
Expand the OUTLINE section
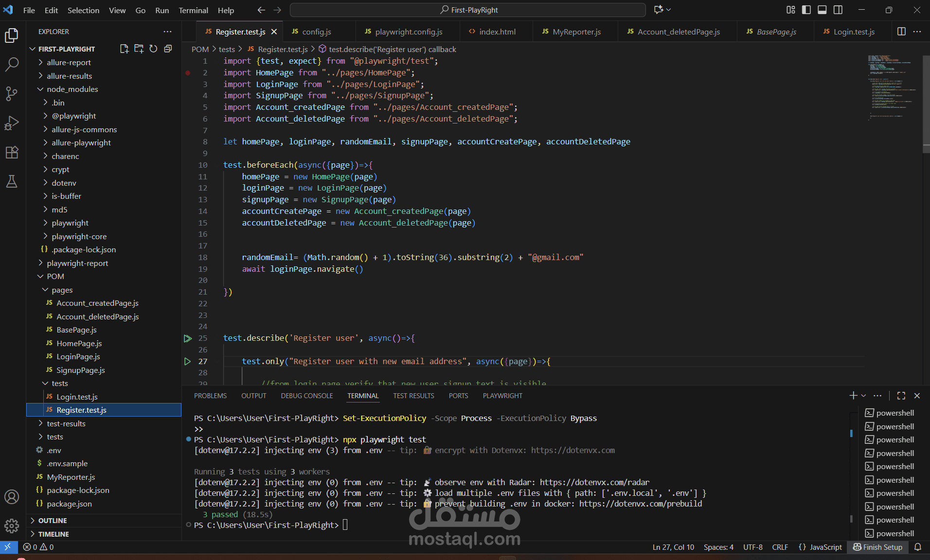tap(53, 521)
